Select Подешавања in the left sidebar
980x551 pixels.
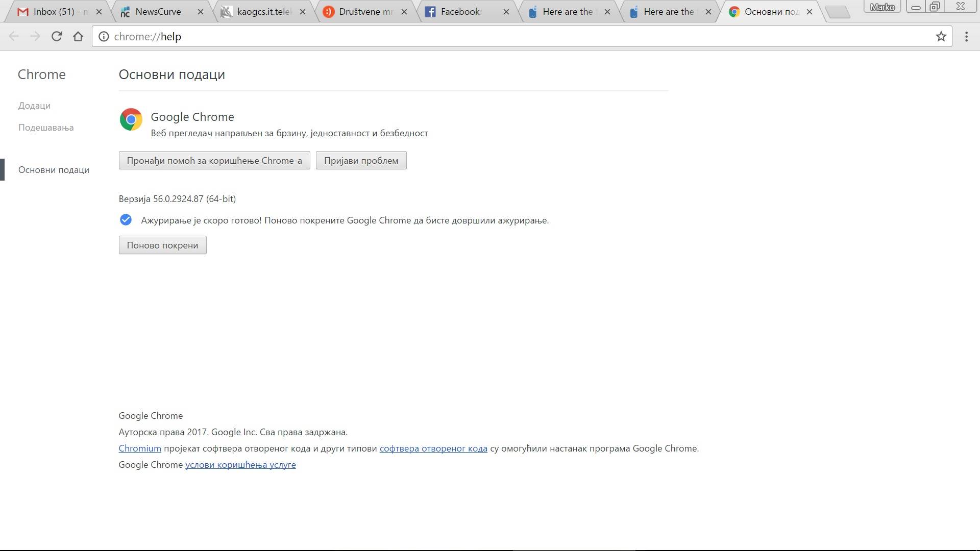click(46, 128)
